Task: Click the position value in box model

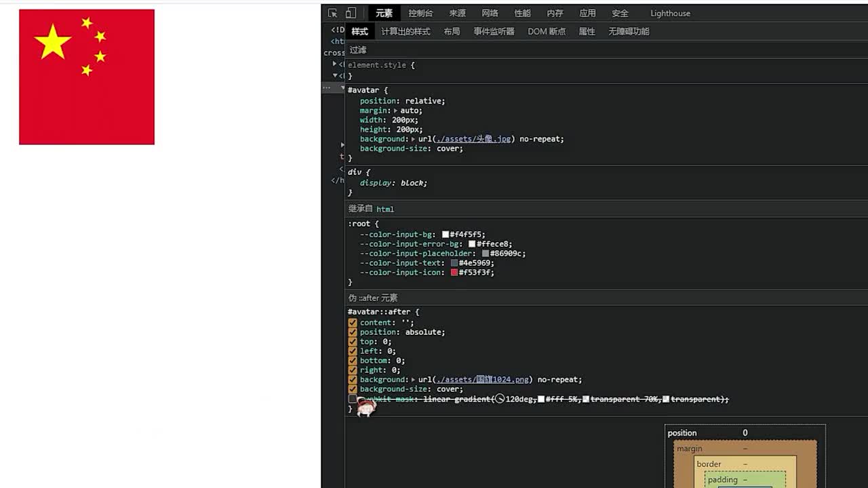Action: click(745, 433)
